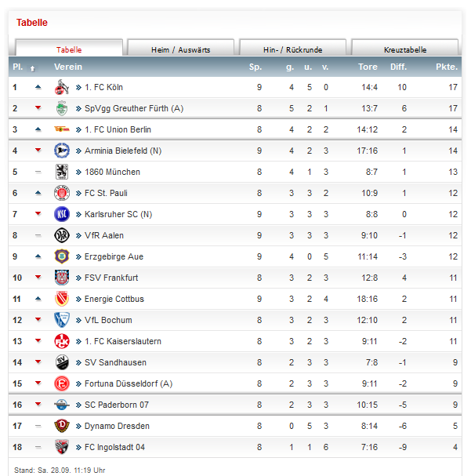Open the SV Sandhausen team page
The height and width of the screenshot is (476, 471).
[115, 362]
